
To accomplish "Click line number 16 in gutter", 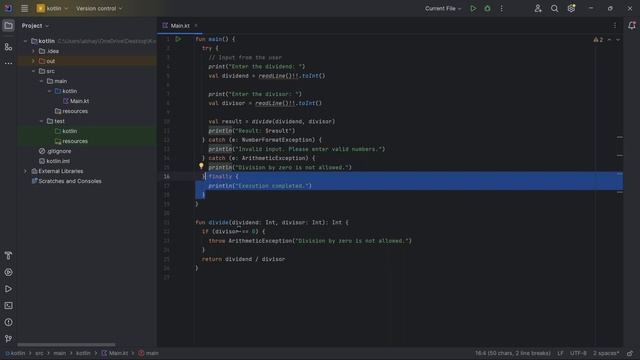I will 167,177.
